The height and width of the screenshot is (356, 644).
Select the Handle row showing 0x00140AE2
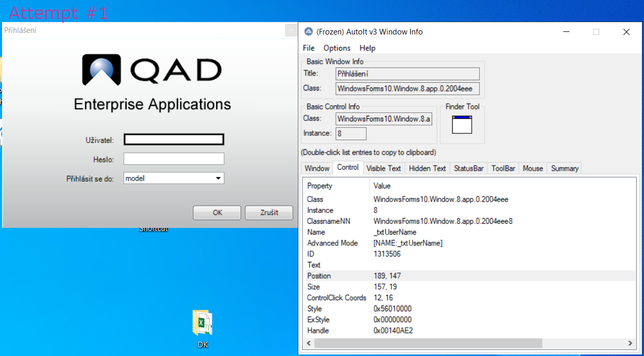470,330
